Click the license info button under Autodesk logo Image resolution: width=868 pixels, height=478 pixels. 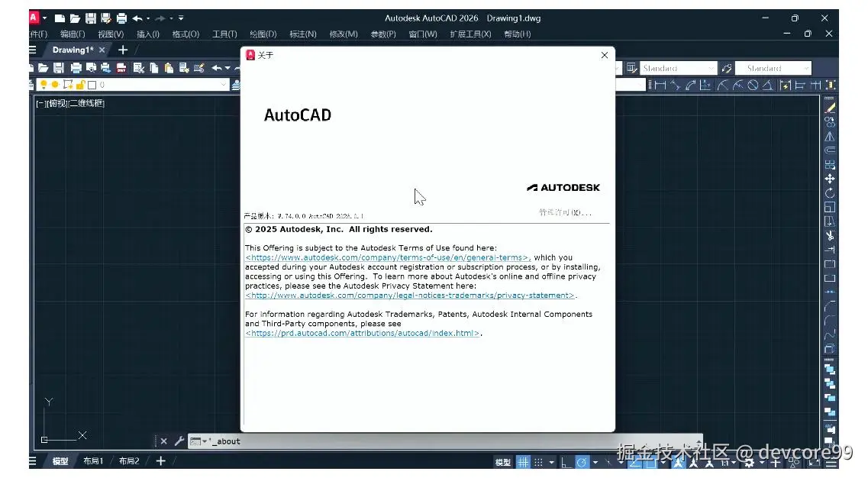565,212
